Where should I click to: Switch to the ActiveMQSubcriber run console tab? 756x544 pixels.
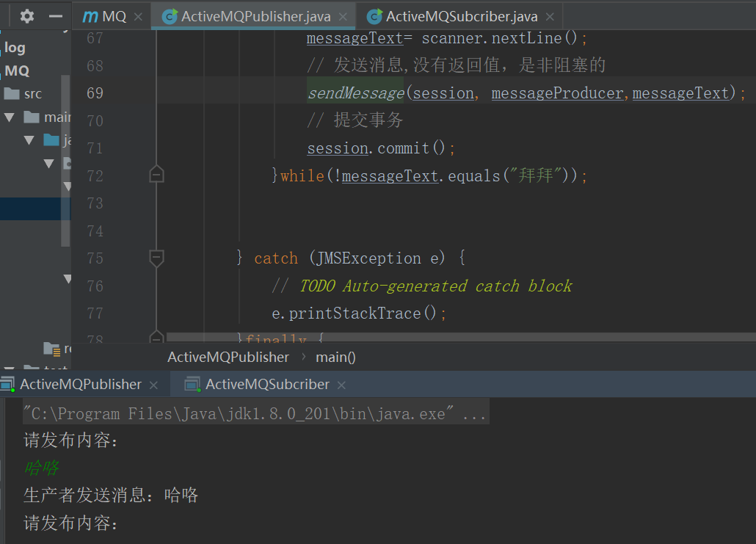click(267, 385)
